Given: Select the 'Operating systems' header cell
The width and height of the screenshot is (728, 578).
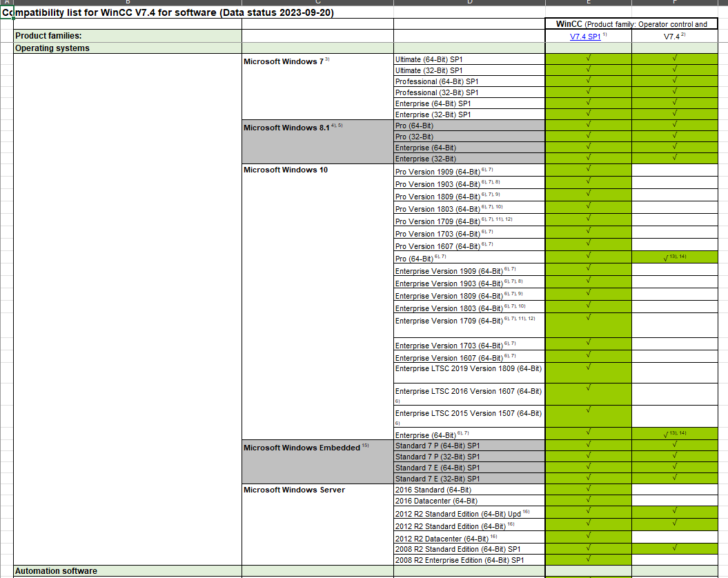Looking at the screenshot, I should point(128,48).
